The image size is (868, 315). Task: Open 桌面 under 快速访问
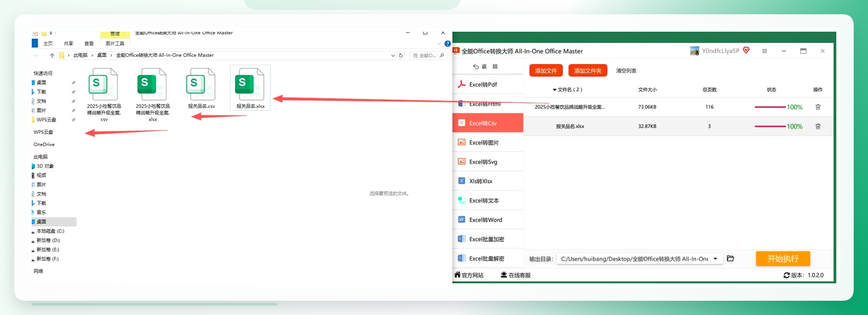pyautogui.click(x=41, y=83)
